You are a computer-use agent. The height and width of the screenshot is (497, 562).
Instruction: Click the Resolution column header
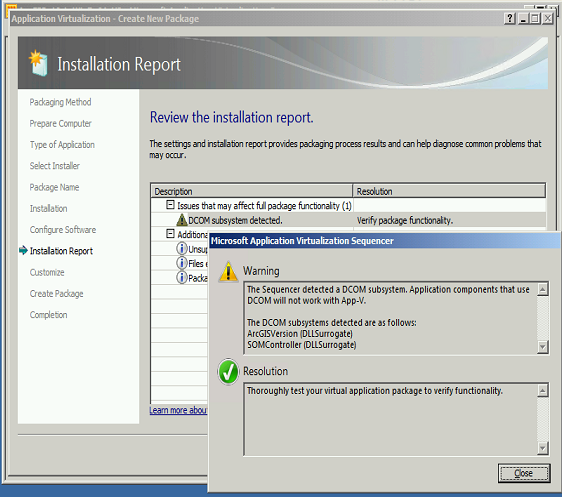(449, 191)
